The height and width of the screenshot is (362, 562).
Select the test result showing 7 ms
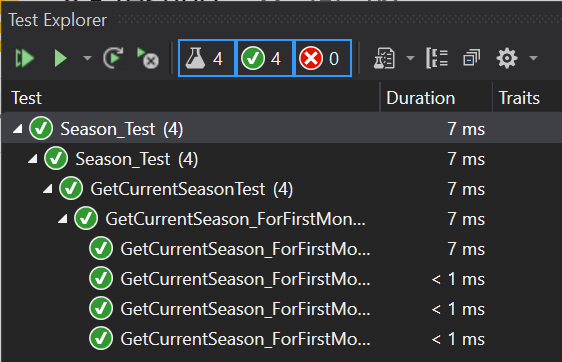(281, 249)
